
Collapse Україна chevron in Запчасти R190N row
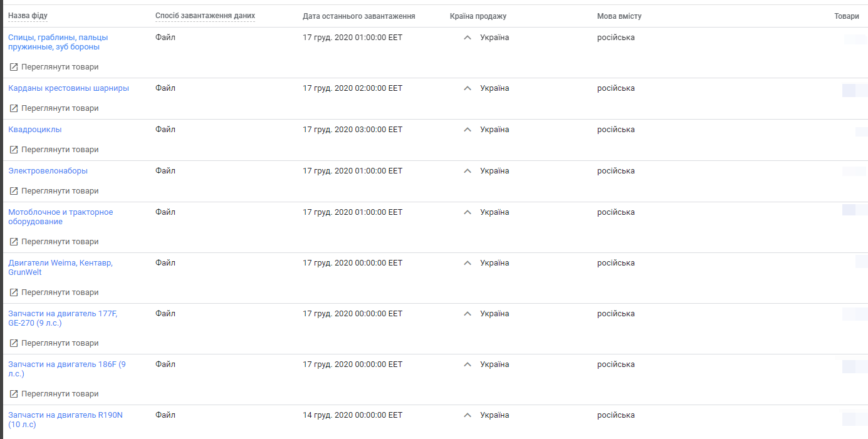(467, 415)
